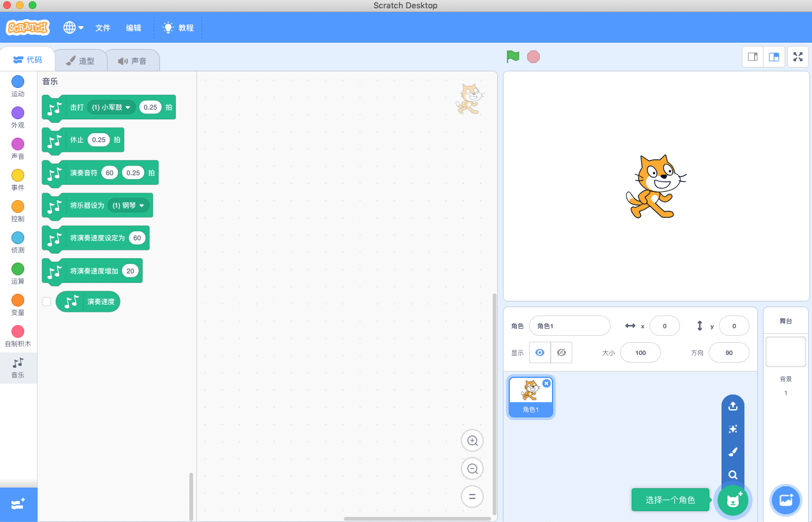The height and width of the screenshot is (522, 812).
Task: Click the workspace vertical scrollbar
Action: pos(493,404)
